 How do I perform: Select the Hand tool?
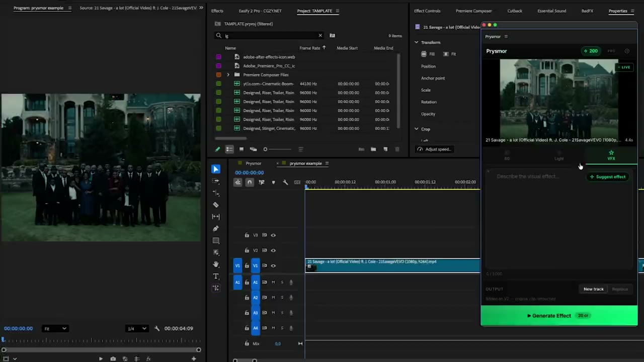pyautogui.click(x=216, y=264)
